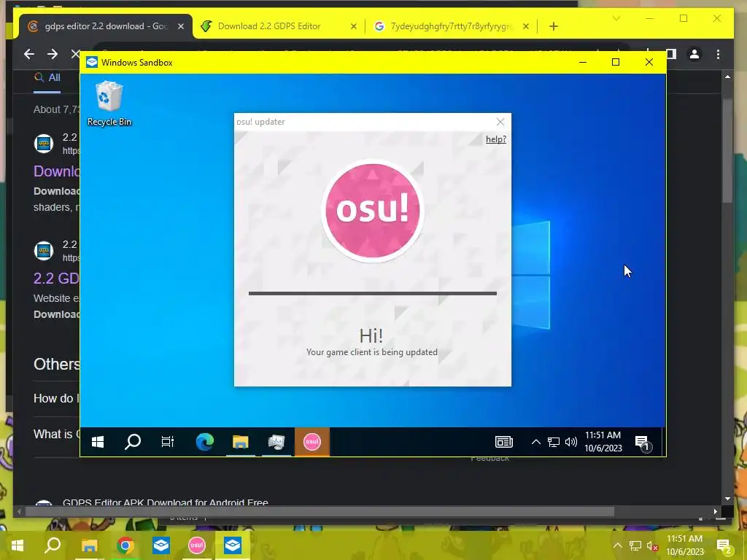The height and width of the screenshot is (560, 747).
Task: Open a new Chrome tab
Action: (553, 27)
